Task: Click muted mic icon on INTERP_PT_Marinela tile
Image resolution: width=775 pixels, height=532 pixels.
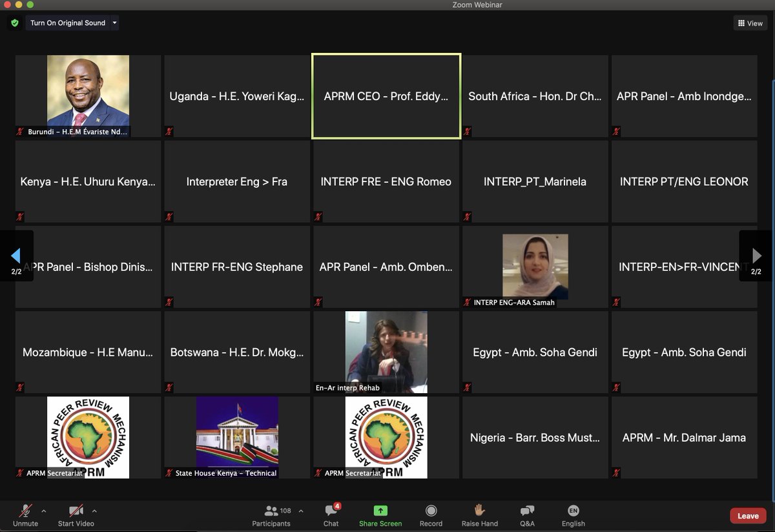Action: [x=468, y=217]
